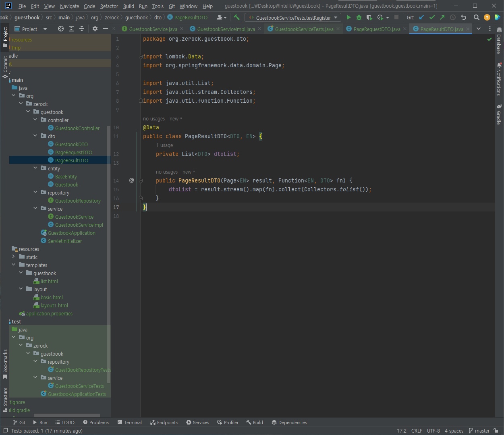This screenshot has width=504, height=435.
Task: Collapse the layout folder
Action: pyautogui.click(x=21, y=289)
